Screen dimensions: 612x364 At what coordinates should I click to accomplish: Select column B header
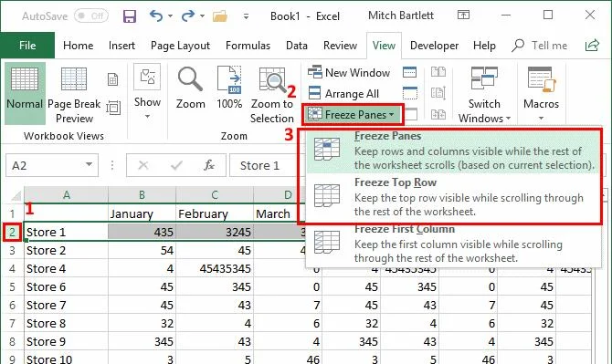142,195
